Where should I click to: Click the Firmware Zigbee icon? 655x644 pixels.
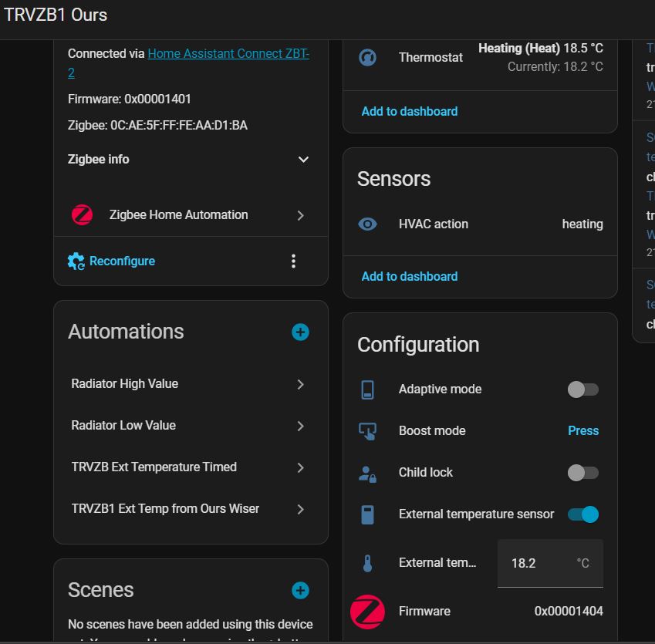pos(368,611)
